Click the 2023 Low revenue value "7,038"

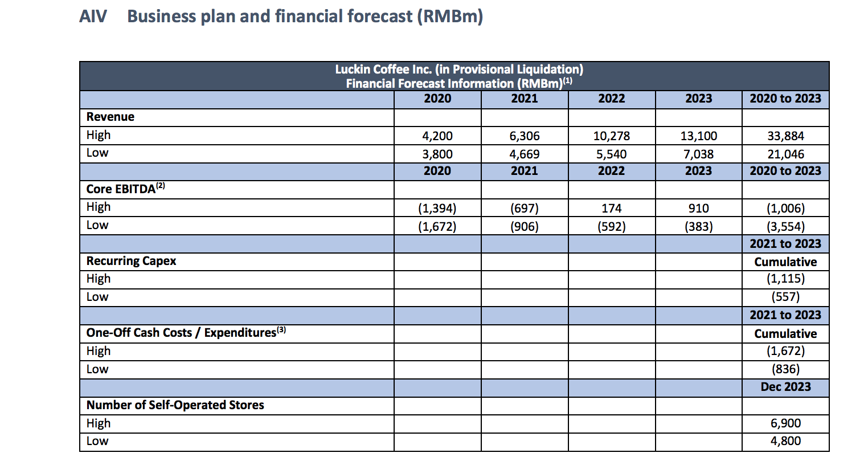click(x=699, y=154)
